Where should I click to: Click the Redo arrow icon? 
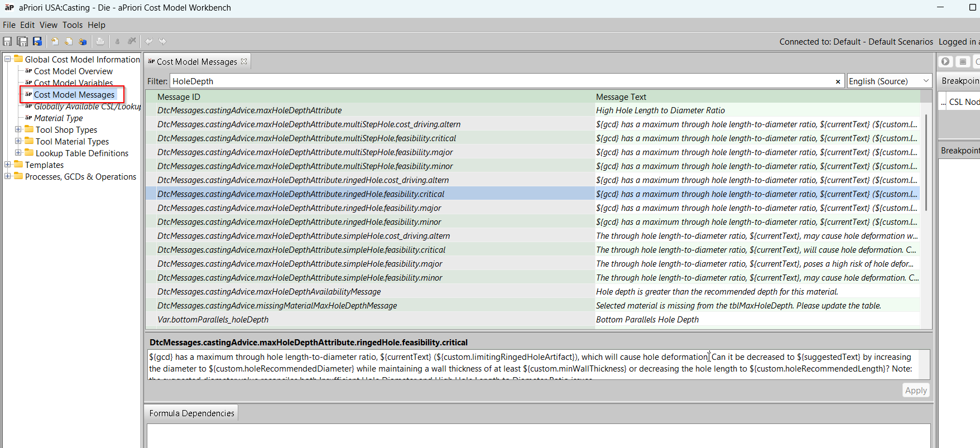162,41
